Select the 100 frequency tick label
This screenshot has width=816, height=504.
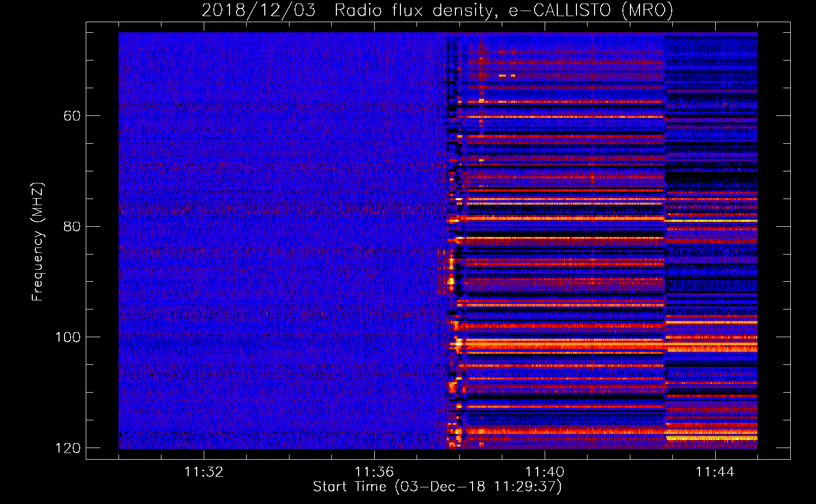click(68, 337)
